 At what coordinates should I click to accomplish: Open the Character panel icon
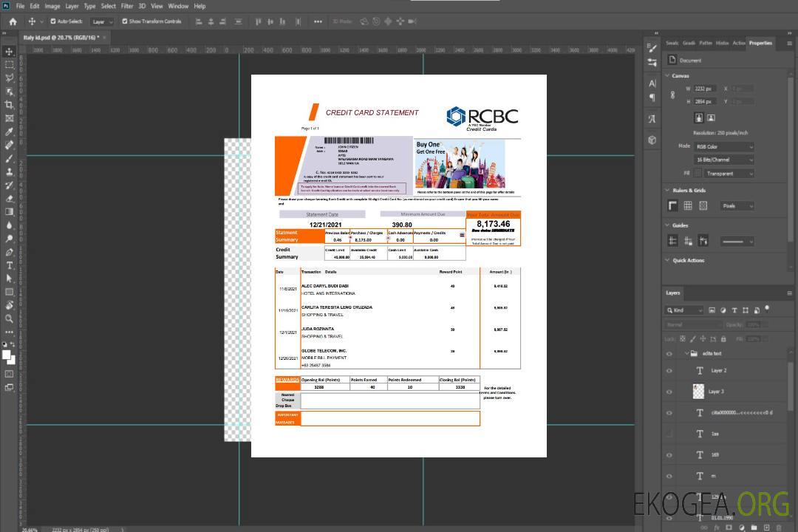(x=652, y=83)
